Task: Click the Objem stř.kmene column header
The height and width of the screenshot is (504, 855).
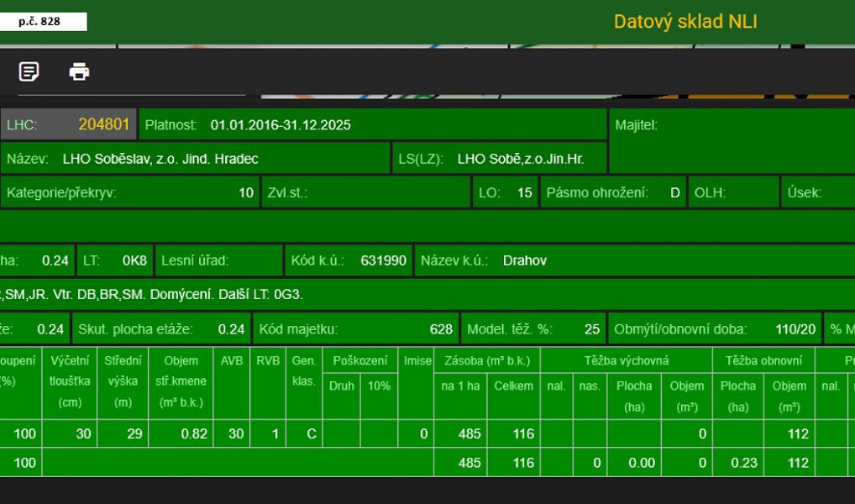Action: pyautogui.click(x=181, y=381)
